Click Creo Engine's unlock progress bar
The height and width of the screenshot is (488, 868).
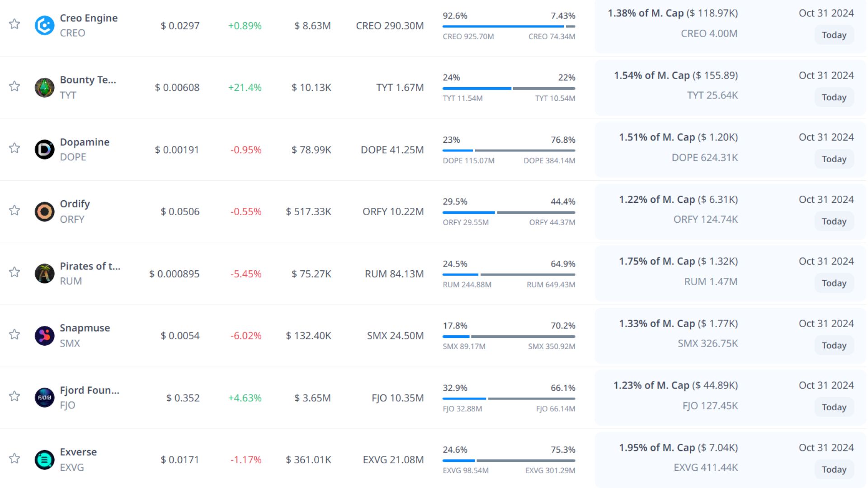point(509,27)
